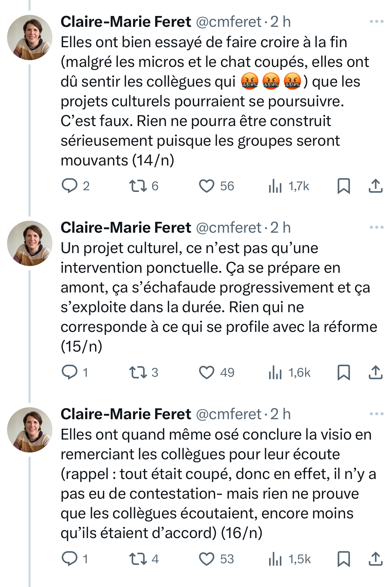Open more options for the 14/n tweet
This screenshot has width=392, height=587.
[376, 22]
